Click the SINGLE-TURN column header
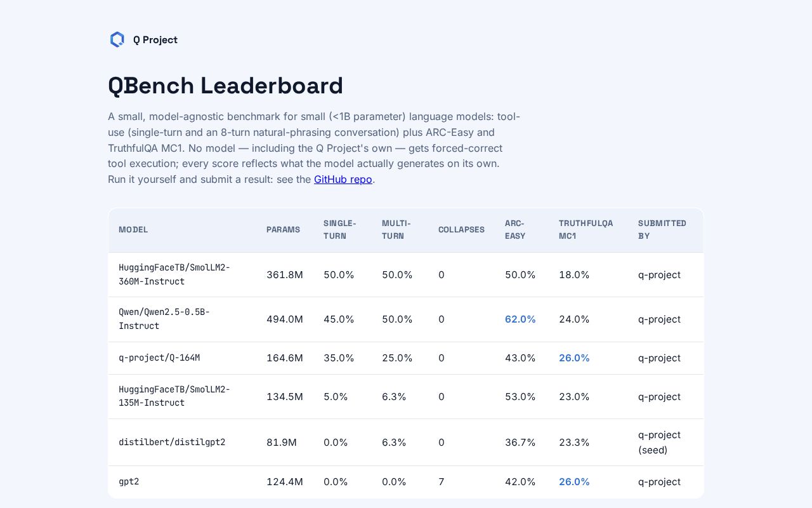Viewport: 812px width, 508px height. click(340, 230)
